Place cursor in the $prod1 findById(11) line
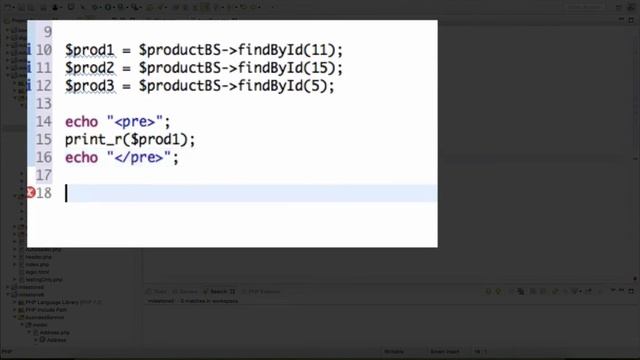This screenshot has width=640, height=360. click(x=204, y=50)
